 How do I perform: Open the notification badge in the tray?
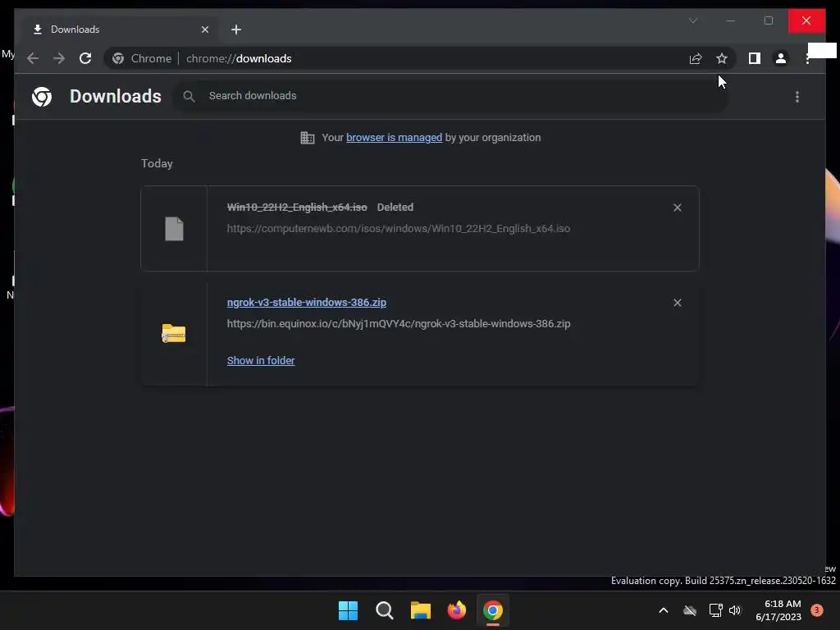click(x=816, y=610)
